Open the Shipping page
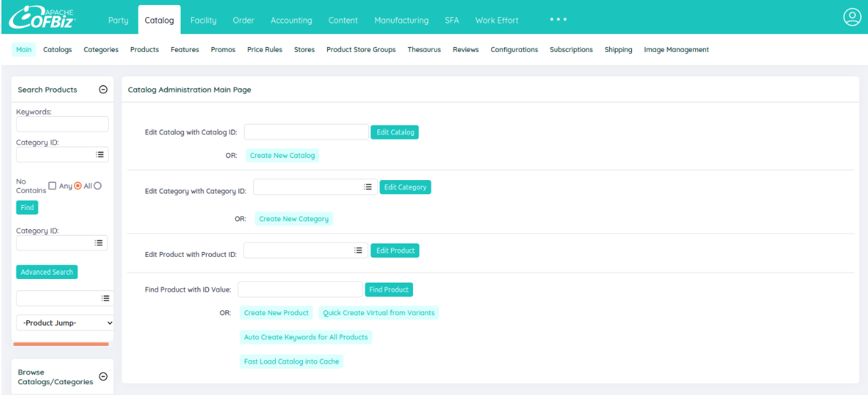868x395 pixels. point(618,50)
